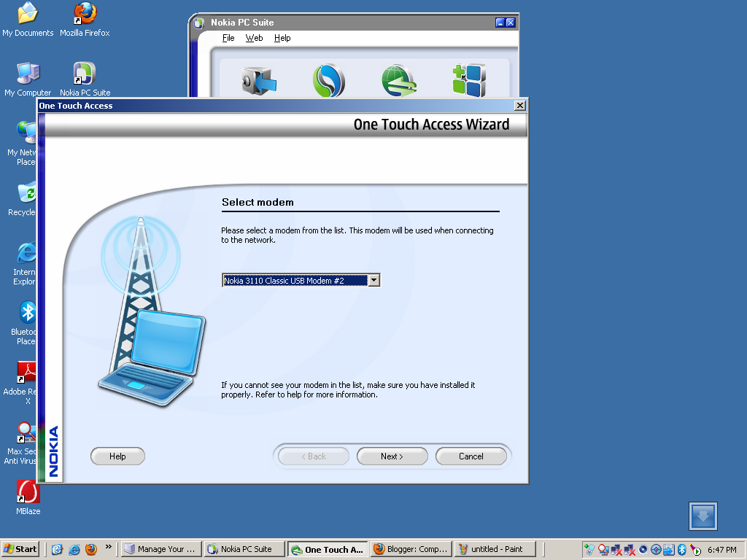Viewport: 747px width, 560px height.
Task: Select My Computer desktop icon
Action: pyautogui.click(x=28, y=79)
